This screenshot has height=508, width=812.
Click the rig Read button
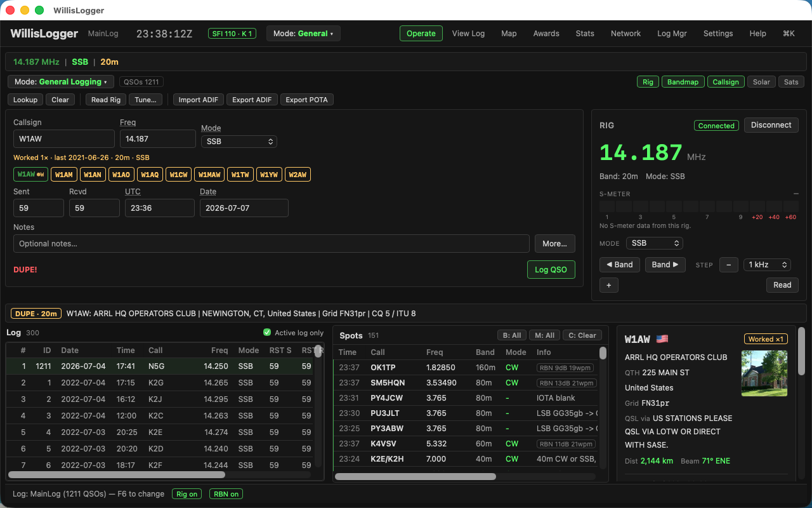(782, 285)
